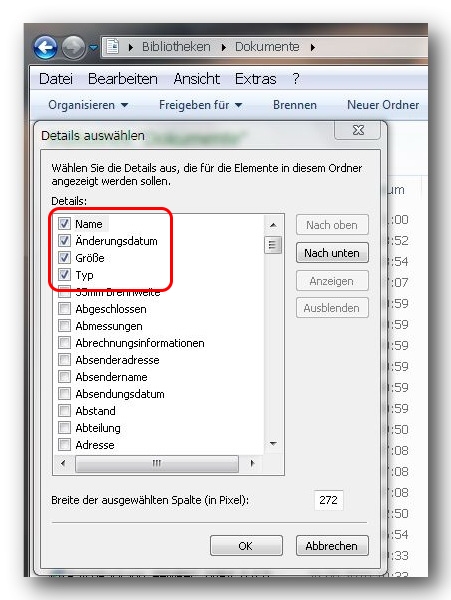Open the Ansicht menu
Viewport: 451px width, 600px height.
(197, 79)
